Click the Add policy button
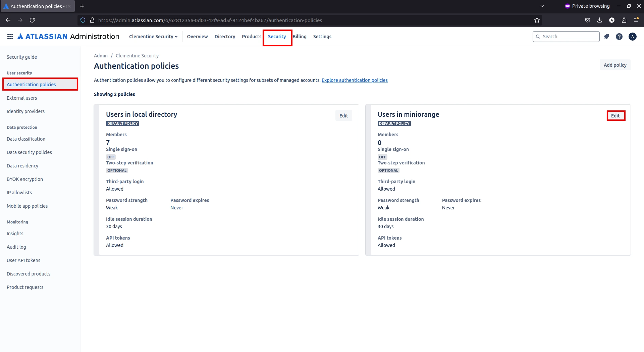 (x=615, y=65)
